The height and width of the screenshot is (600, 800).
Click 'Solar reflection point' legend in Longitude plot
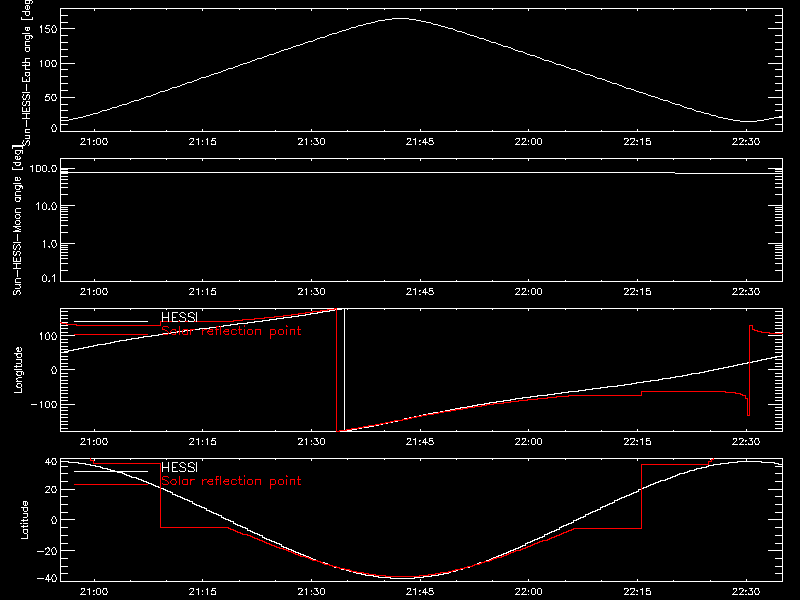231,331
